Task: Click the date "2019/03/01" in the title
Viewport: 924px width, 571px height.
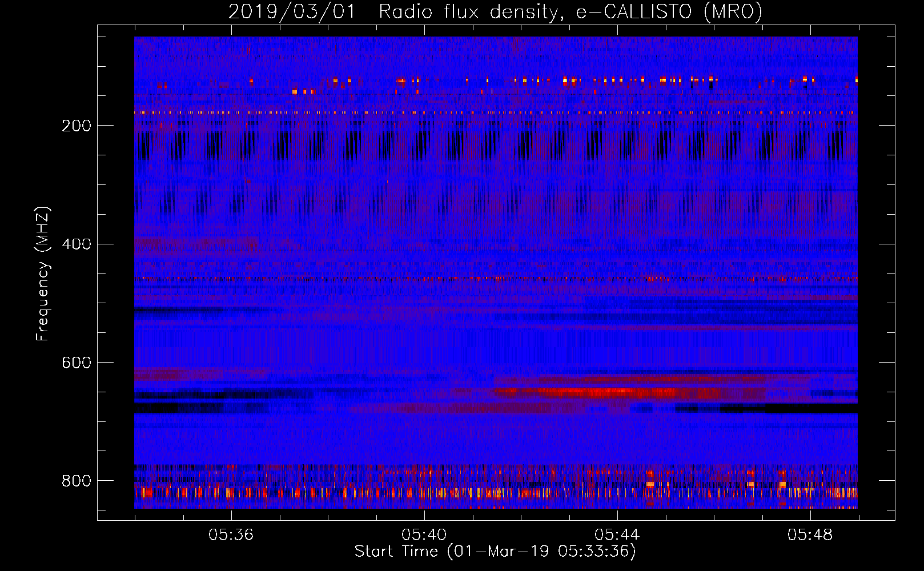Action: coord(292,12)
